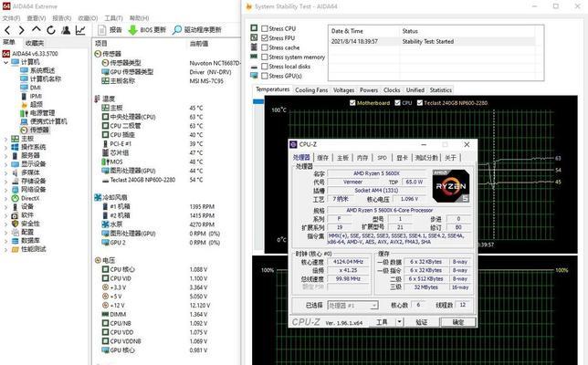This screenshot has height=365, width=588.
Task: Expand the DirectX tree node
Action: (5, 199)
